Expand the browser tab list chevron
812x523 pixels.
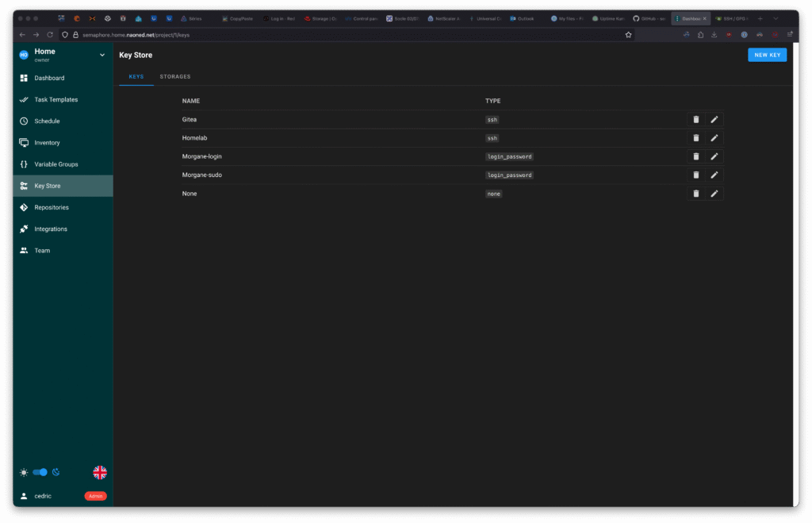click(x=776, y=18)
